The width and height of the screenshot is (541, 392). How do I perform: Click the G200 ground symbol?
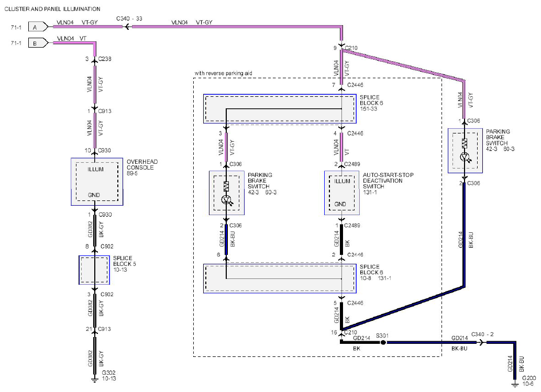point(514,384)
